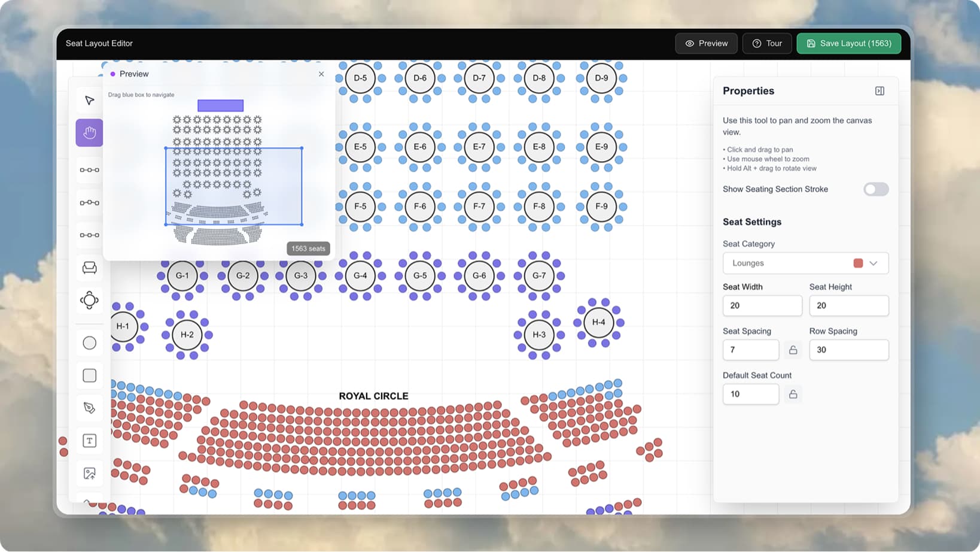Click Save Layout button
This screenshot has width=980, height=552.
click(x=848, y=43)
